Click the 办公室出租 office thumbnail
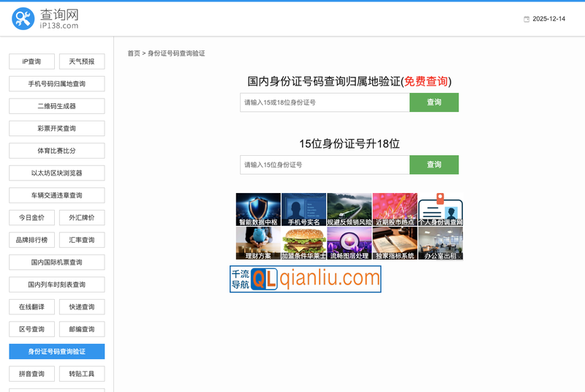This screenshot has width=585, height=392. 440,243
